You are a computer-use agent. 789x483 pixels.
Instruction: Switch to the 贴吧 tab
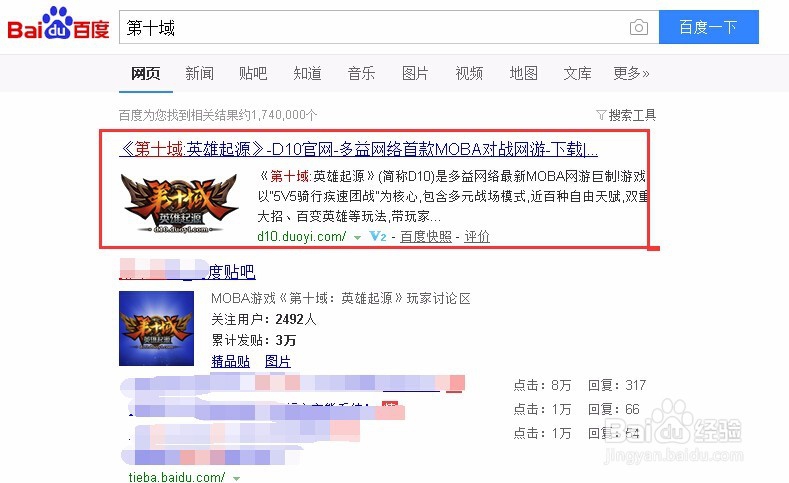pyautogui.click(x=253, y=73)
